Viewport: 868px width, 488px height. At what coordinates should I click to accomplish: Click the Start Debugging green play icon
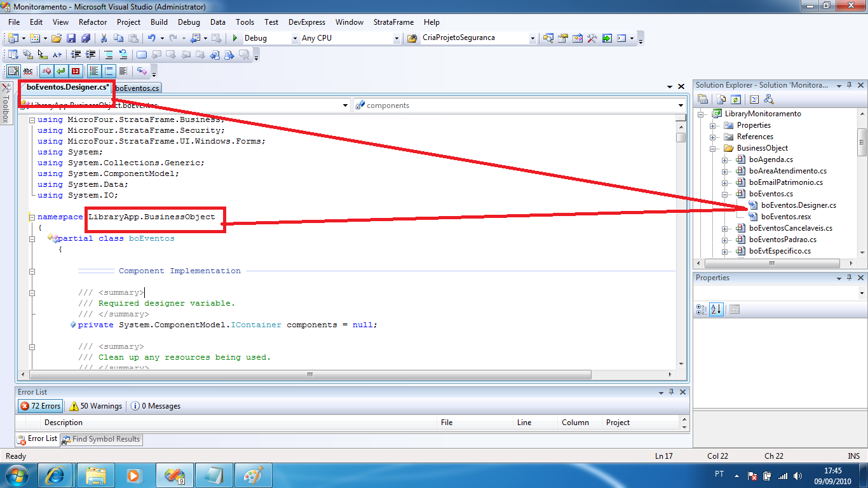click(235, 38)
